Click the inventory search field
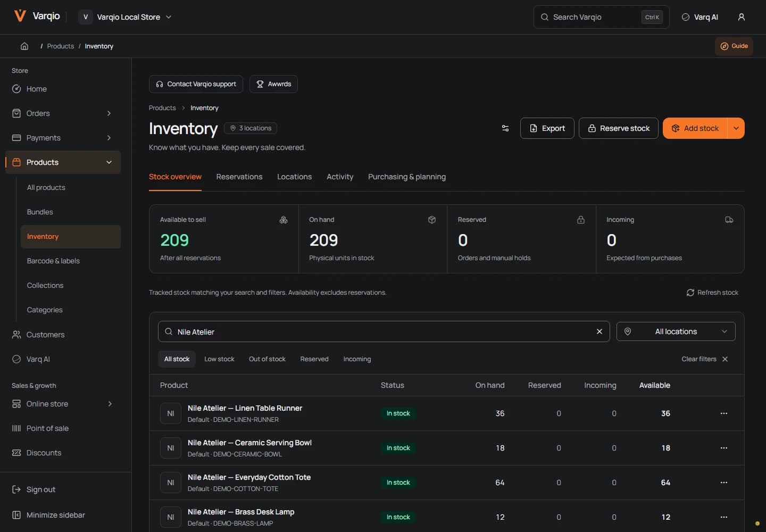Viewport: 766px width, 532px height. coord(384,331)
